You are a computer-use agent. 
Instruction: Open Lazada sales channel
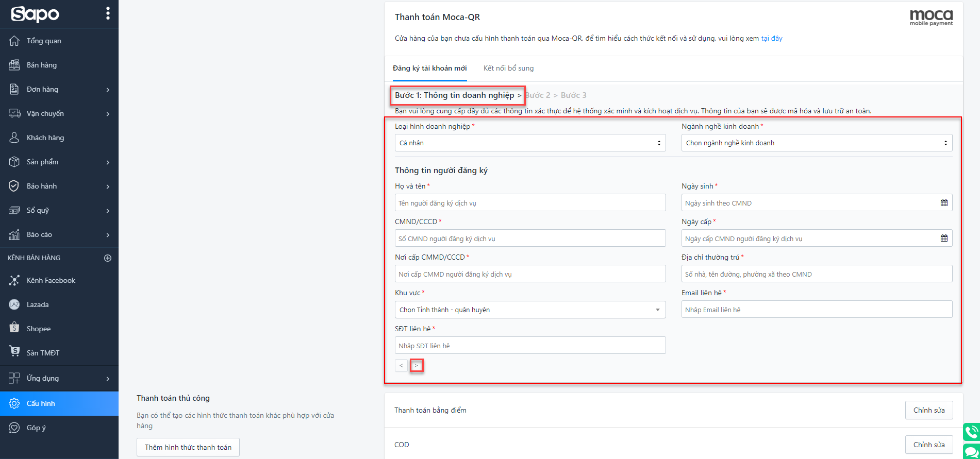pyautogui.click(x=38, y=304)
